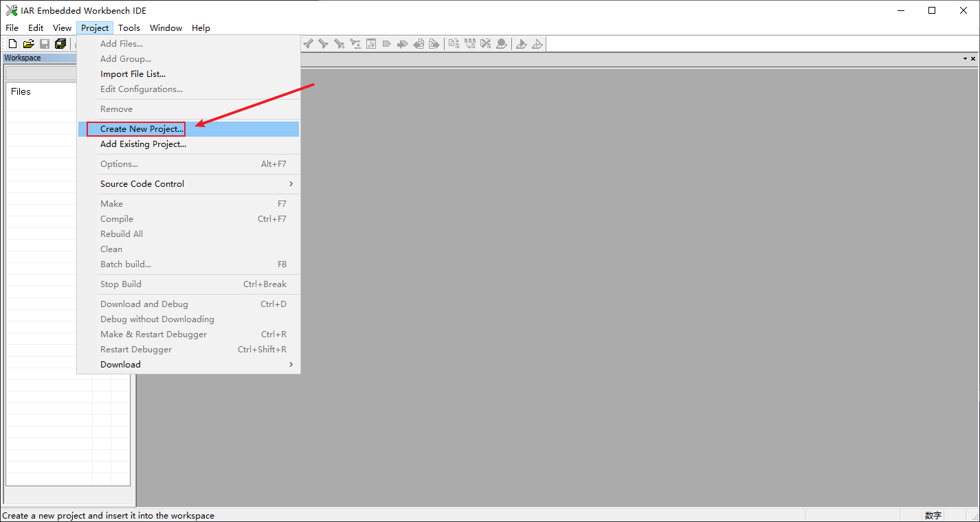Open the View menu
980x522 pixels.
(62, 28)
